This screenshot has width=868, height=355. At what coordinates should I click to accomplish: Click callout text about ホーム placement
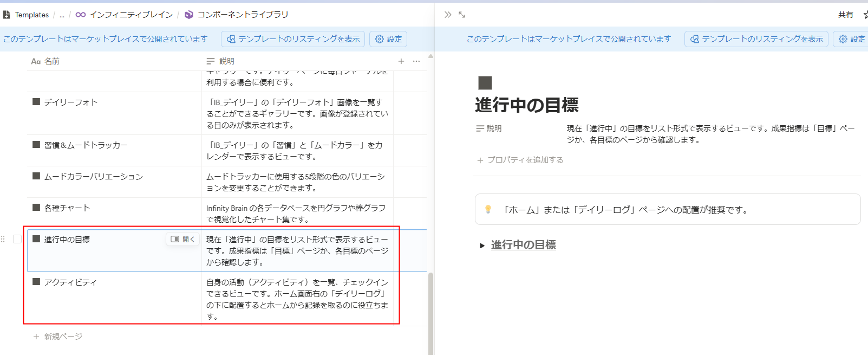(625, 210)
